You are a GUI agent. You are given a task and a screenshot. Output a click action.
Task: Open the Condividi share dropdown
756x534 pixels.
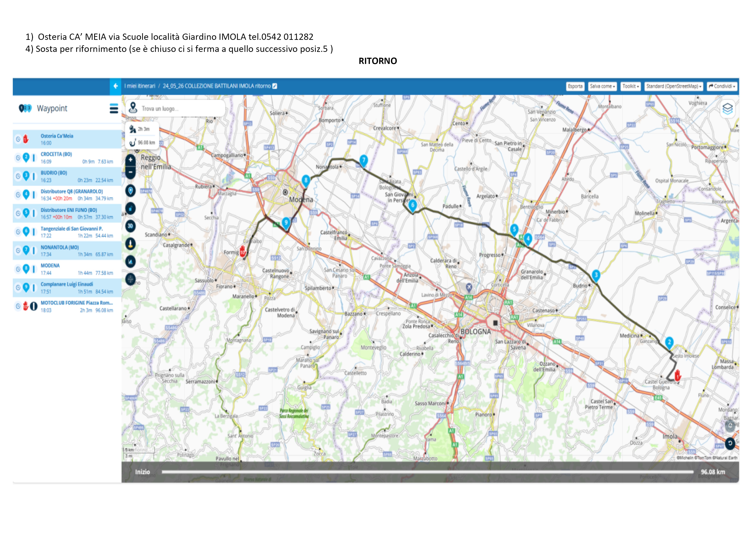722,86
